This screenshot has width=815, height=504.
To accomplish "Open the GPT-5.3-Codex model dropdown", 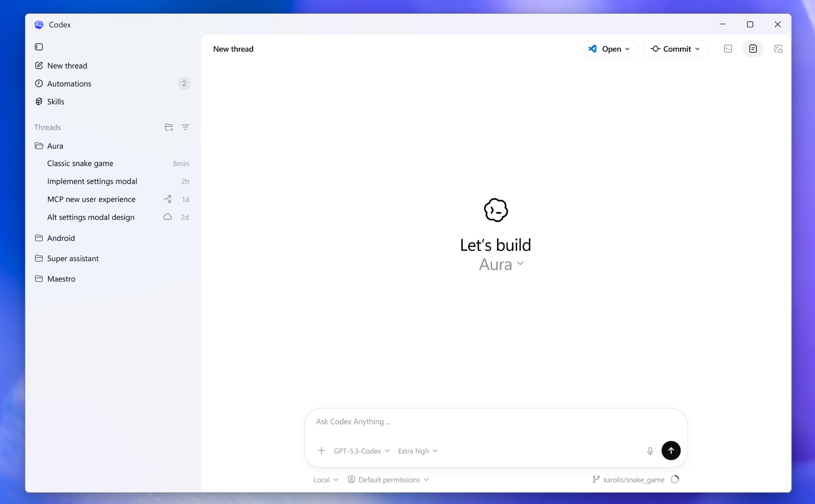I will (362, 451).
